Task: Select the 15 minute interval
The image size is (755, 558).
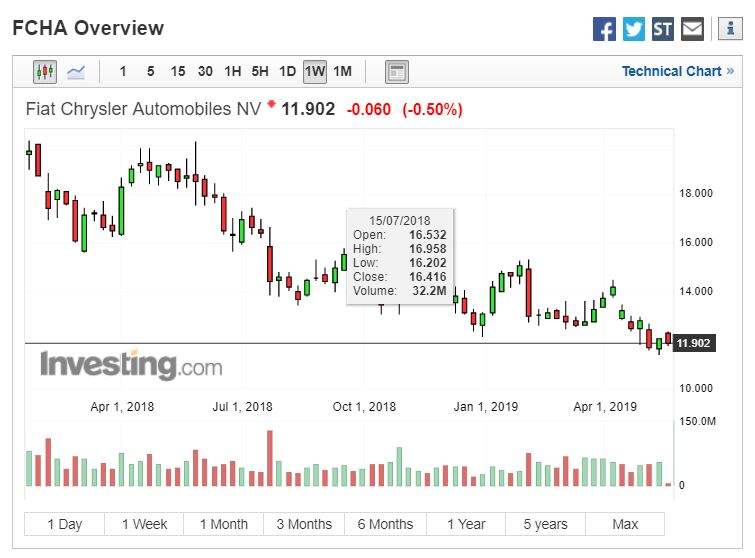Action: pyautogui.click(x=178, y=71)
